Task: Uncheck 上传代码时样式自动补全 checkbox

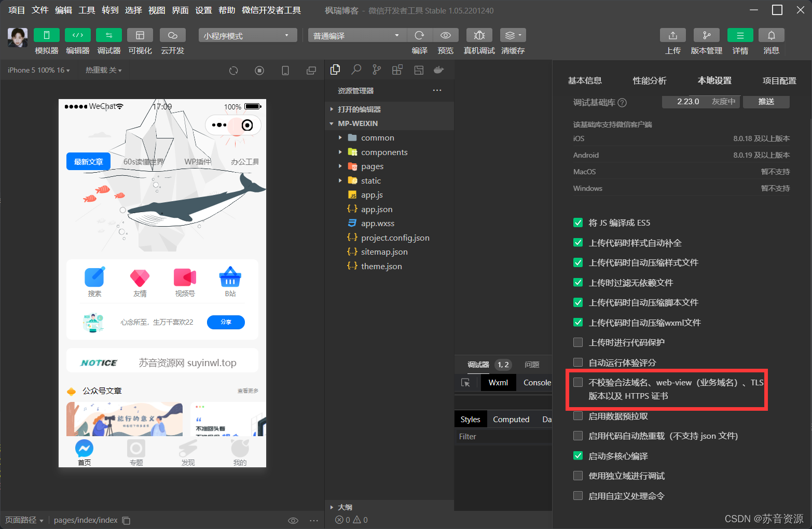Action: click(578, 242)
